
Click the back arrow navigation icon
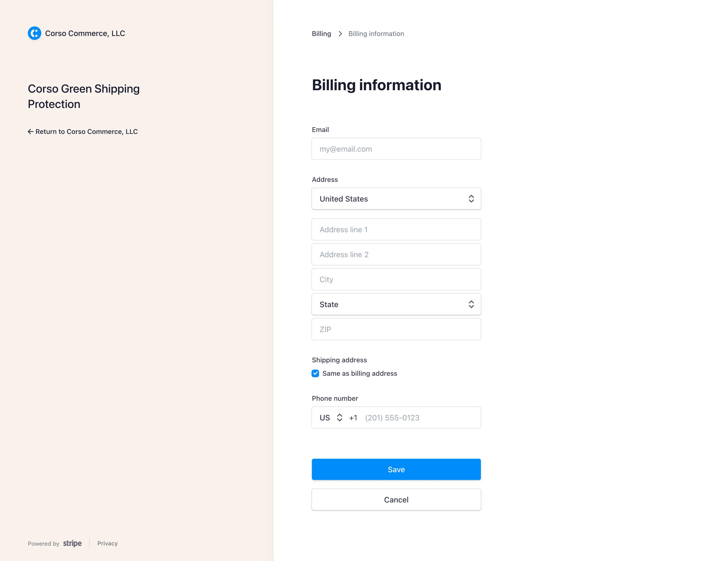point(31,131)
